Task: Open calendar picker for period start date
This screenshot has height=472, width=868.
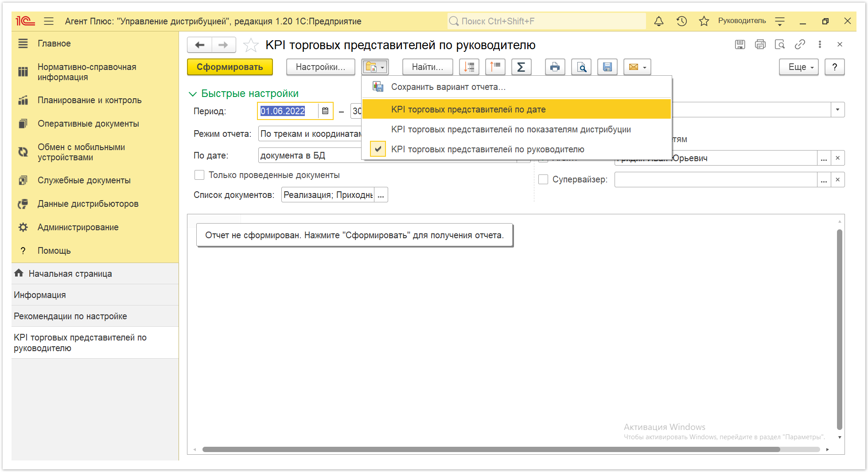Action: [325, 111]
